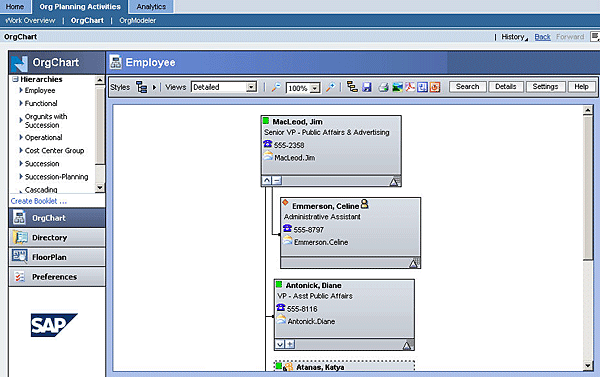Viewport: 600px width, 377px height.
Task: Click the Directory folder icon
Action: pyautogui.click(x=20, y=237)
